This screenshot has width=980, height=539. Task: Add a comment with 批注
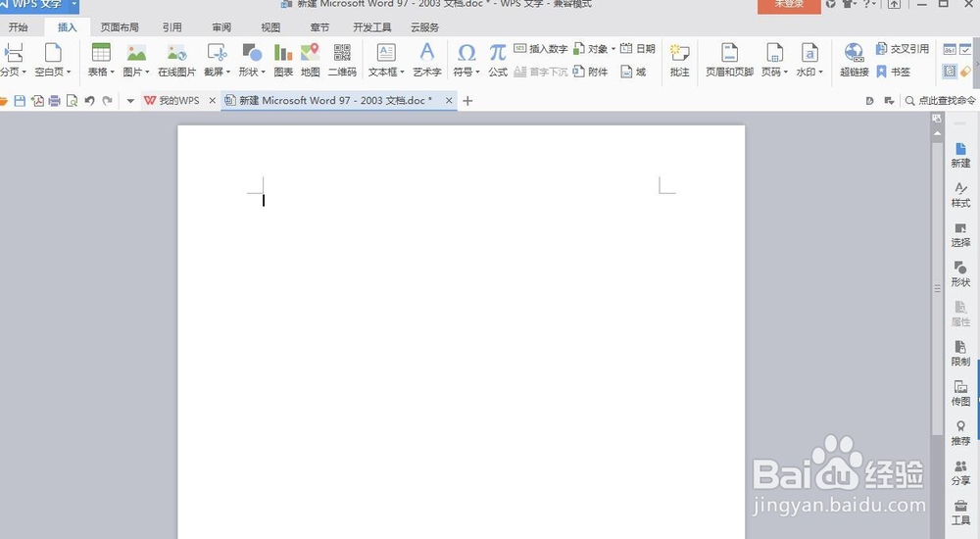tap(679, 61)
